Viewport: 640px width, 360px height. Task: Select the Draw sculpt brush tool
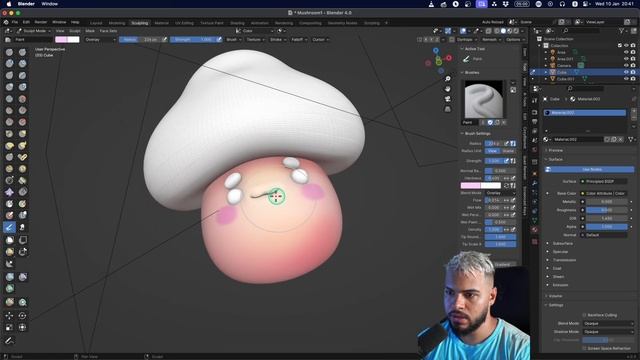click(9, 52)
